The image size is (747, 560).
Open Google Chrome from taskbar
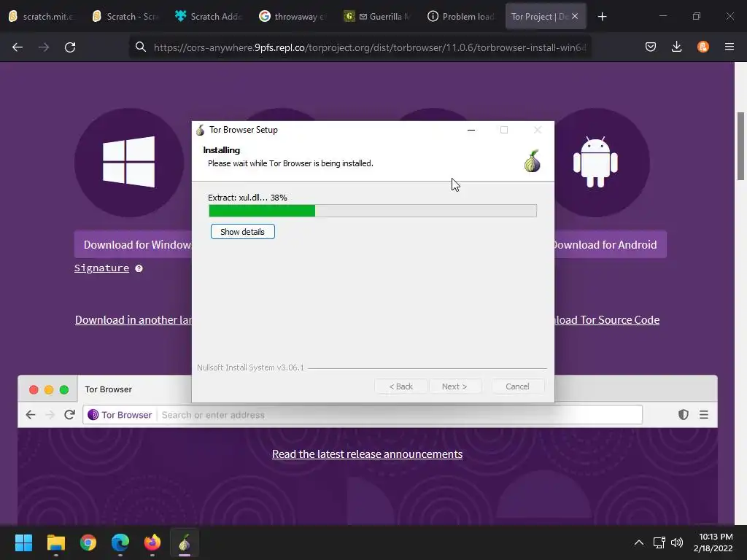(88, 542)
